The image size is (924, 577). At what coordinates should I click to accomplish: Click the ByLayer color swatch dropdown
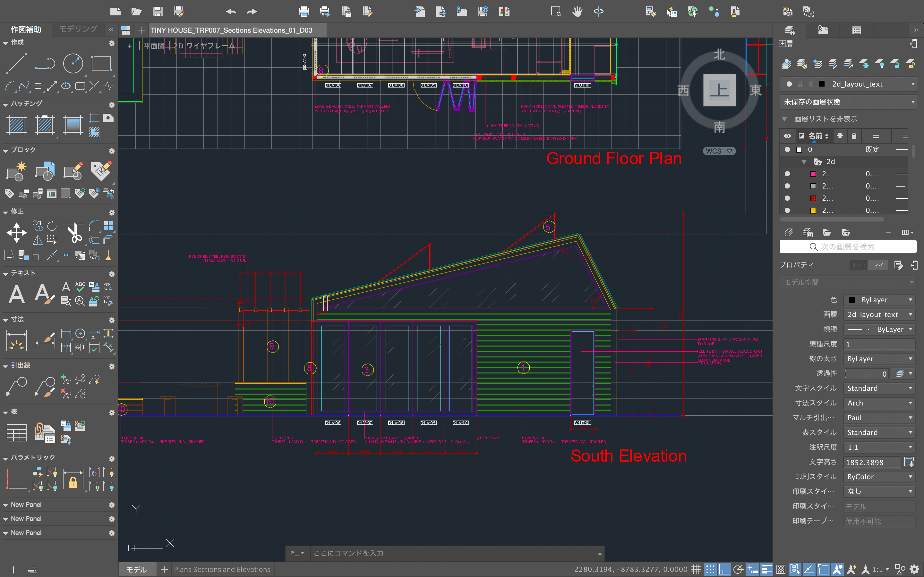point(878,300)
